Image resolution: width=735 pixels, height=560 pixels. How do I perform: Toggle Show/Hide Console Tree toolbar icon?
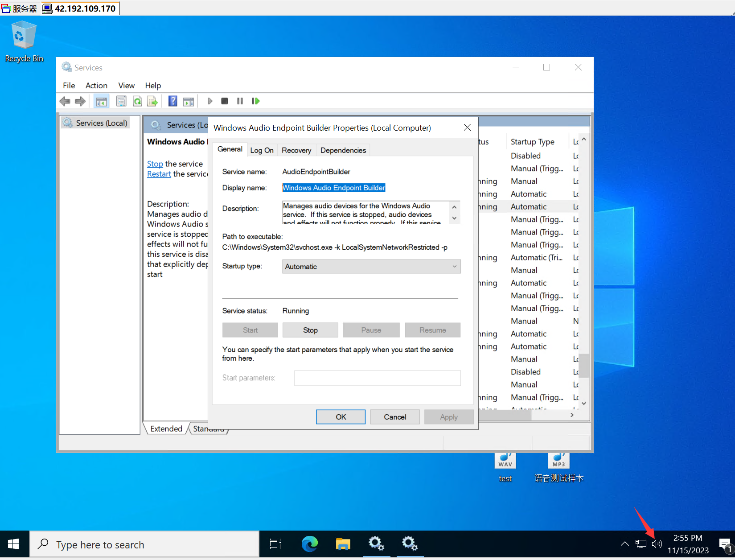(x=102, y=101)
